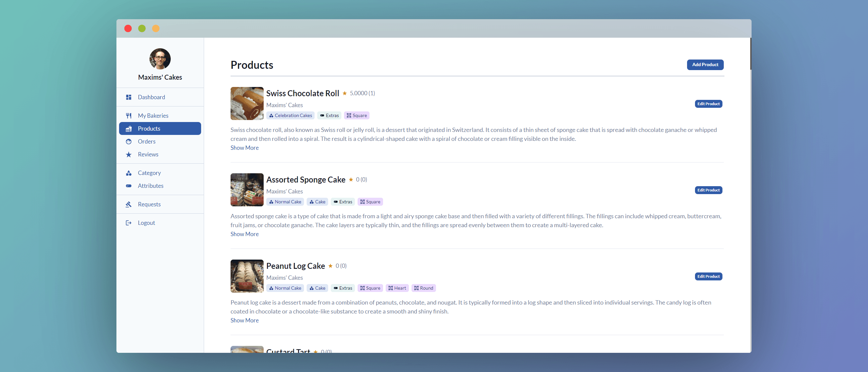Click the vertical scrollbar thumb
The height and width of the screenshot is (372, 868).
pos(750,54)
